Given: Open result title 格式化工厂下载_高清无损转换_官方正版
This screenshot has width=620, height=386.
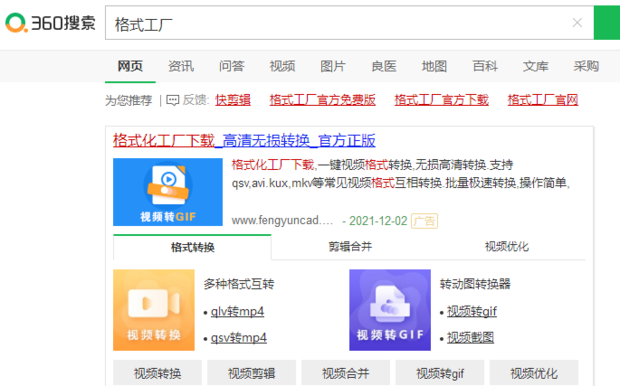Looking at the screenshot, I should coord(244,141).
